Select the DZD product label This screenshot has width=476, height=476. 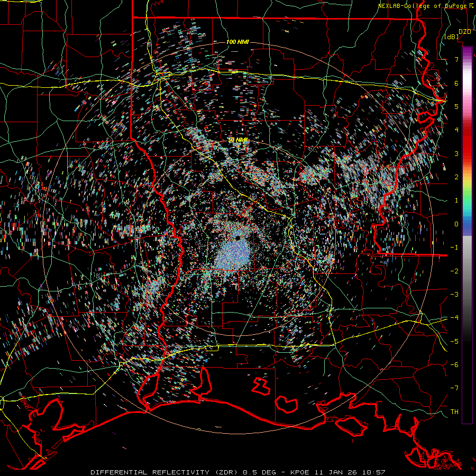(x=465, y=31)
